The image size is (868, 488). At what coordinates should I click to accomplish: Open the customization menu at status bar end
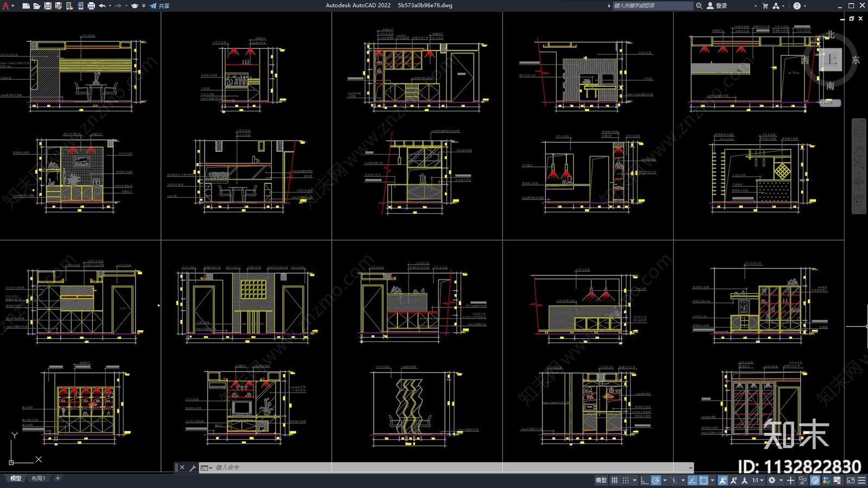point(861,480)
